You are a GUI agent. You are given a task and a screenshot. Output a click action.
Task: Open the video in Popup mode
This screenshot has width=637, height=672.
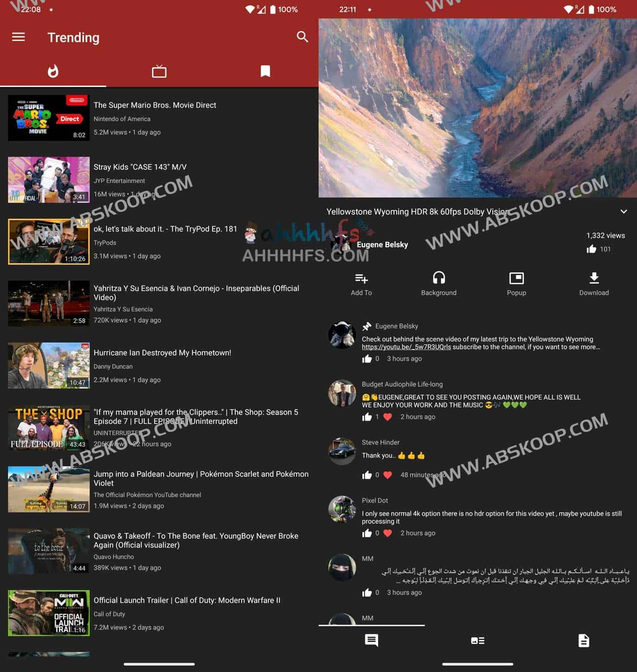[516, 282]
